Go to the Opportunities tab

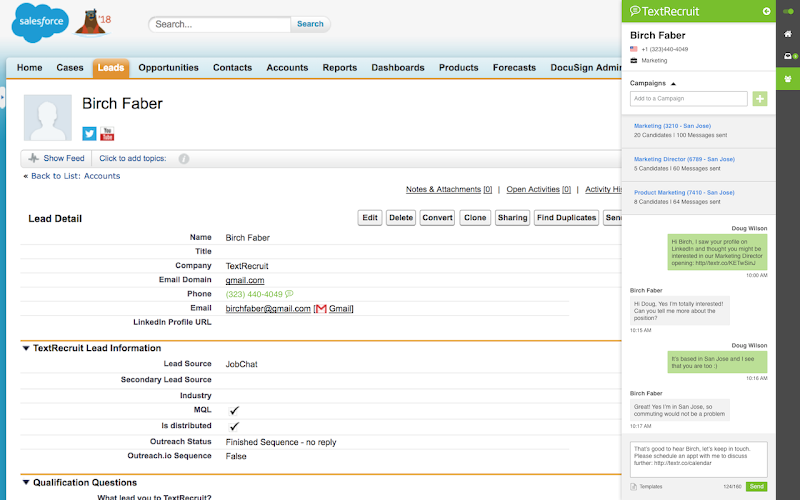pos(168,68)
